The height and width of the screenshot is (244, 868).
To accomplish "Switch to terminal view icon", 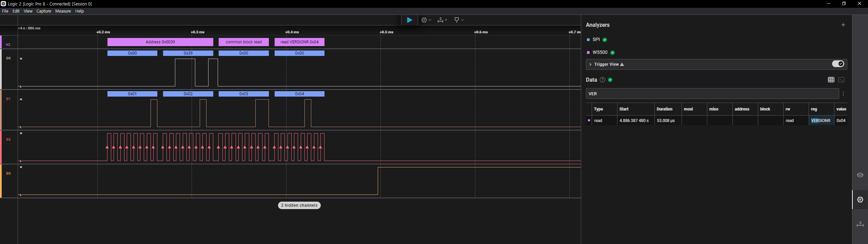I will point(841,80).
